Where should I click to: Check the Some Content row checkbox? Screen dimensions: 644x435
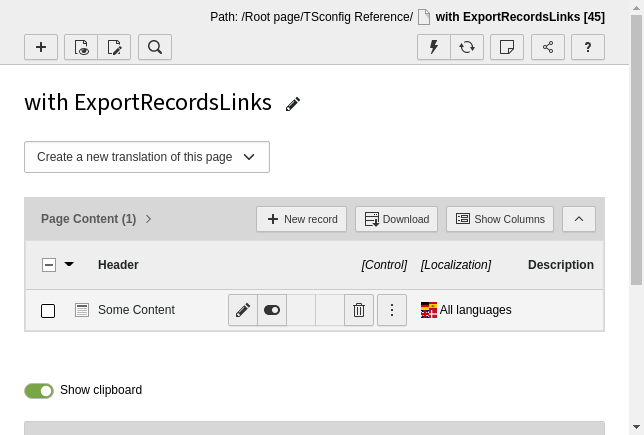(48, 311)
